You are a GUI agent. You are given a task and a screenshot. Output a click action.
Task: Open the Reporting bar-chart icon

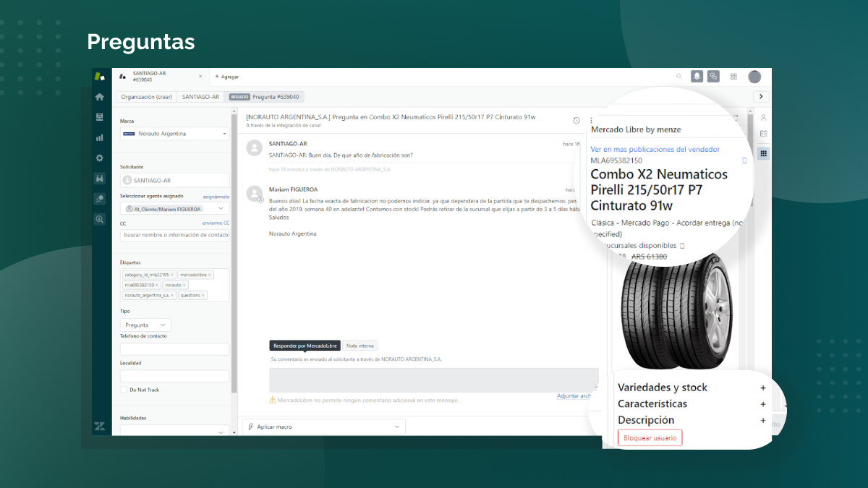[x=100, y=137]
